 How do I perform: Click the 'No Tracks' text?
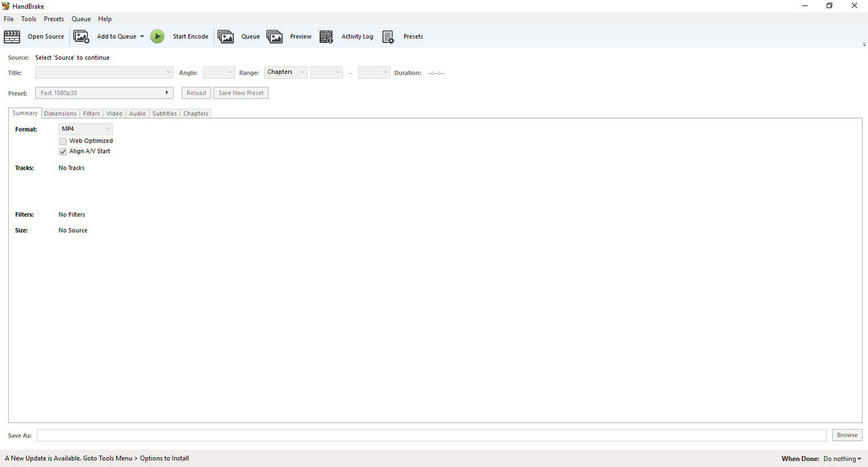[x=72, y=168]
